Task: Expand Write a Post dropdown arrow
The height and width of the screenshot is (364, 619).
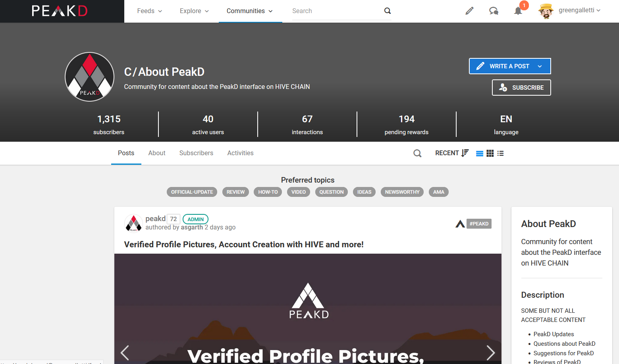Action: [540, 66]
